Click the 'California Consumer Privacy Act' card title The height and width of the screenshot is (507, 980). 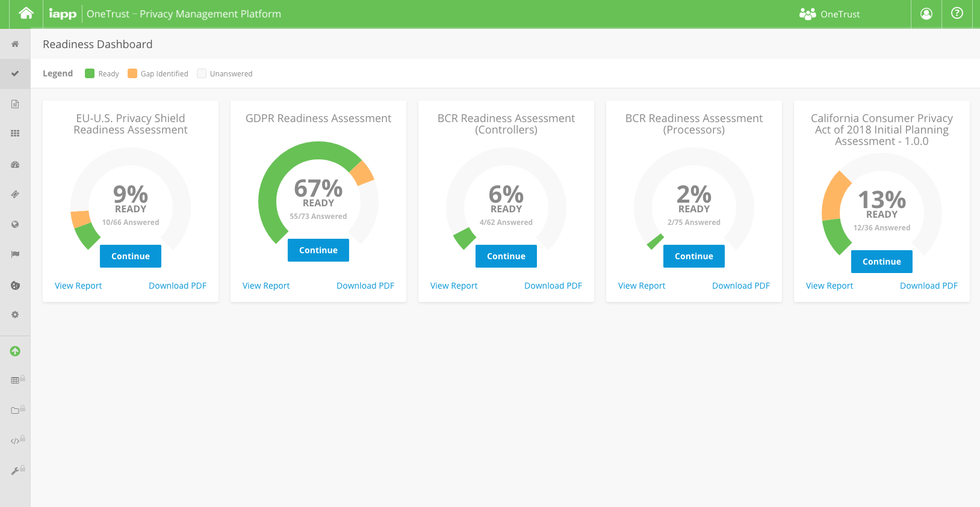(882, 130)
